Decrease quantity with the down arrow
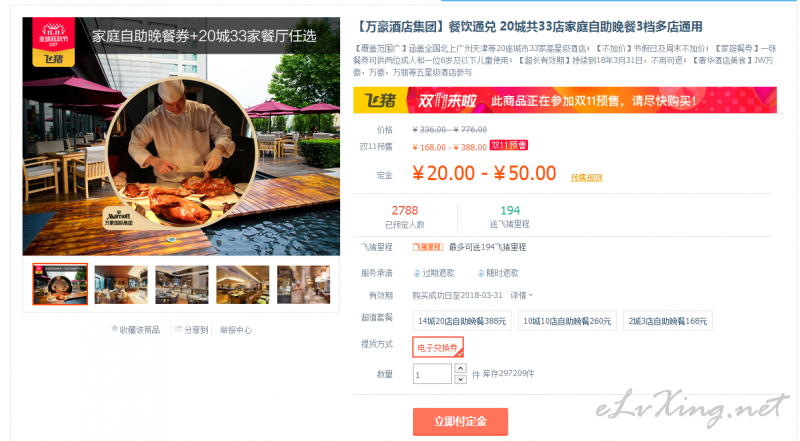Image resolution: width=800 pixels, height=441 pixels. (x=460, y=379)
